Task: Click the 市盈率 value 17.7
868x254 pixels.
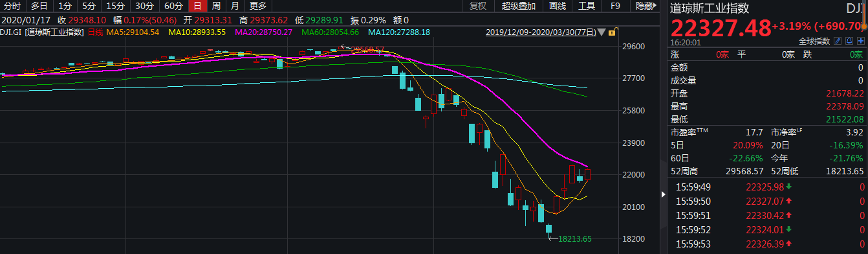Action: 755,132
